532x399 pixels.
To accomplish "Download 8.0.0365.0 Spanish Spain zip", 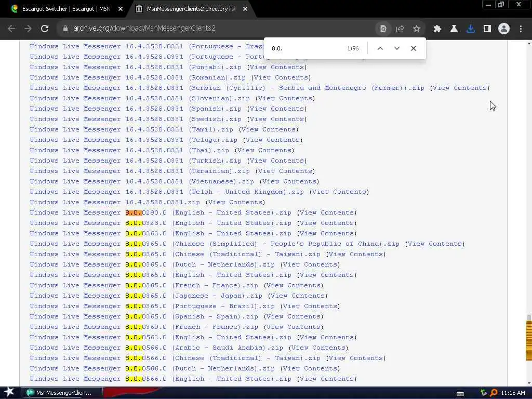I will pyautogui.click(x=144, y=316).
